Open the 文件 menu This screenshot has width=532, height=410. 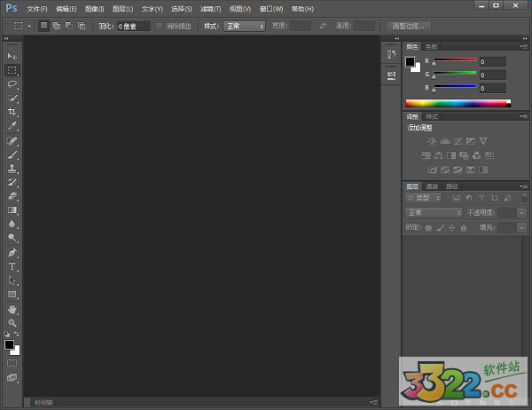point(37,9)
